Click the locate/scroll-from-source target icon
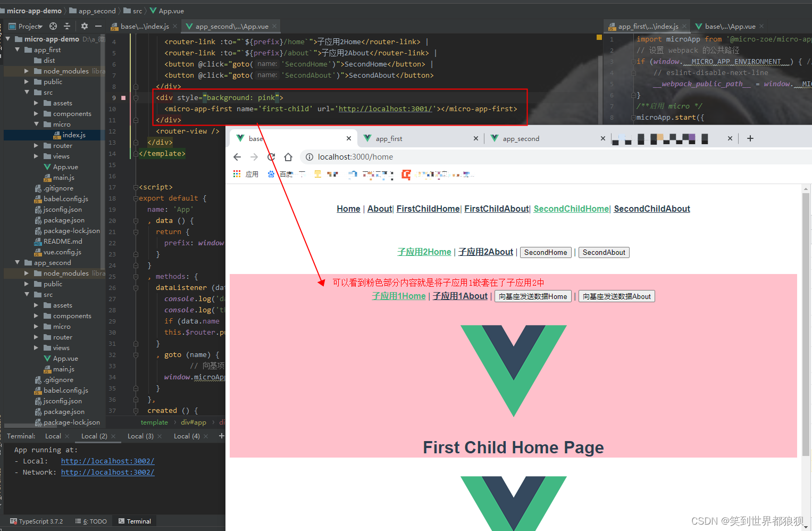Screen dimensions: 812x531 point(53,26)
